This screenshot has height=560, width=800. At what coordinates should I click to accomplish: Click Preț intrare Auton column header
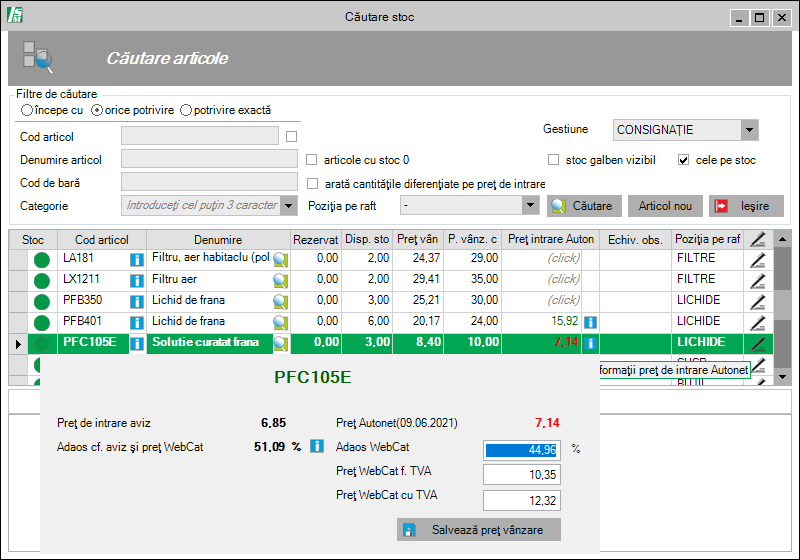tap(551, 239)
